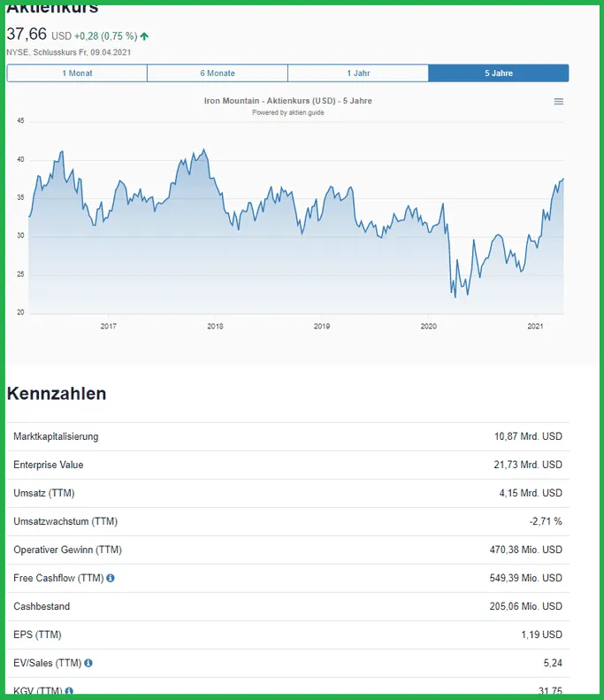Click the 2018 x-axis label

pos(215,327)
